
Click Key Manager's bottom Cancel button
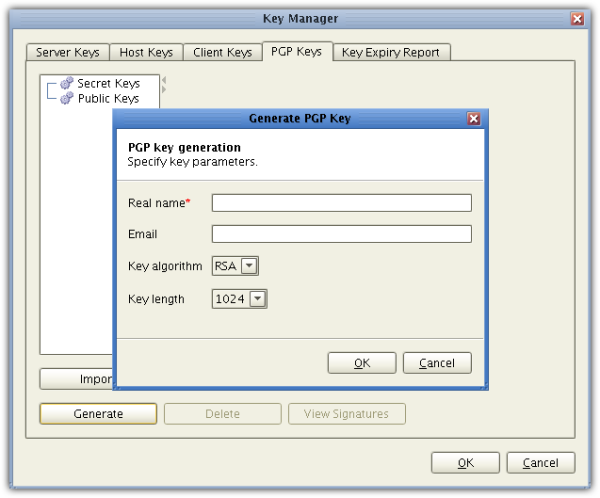pyautogui.click(x=540, y=463)
